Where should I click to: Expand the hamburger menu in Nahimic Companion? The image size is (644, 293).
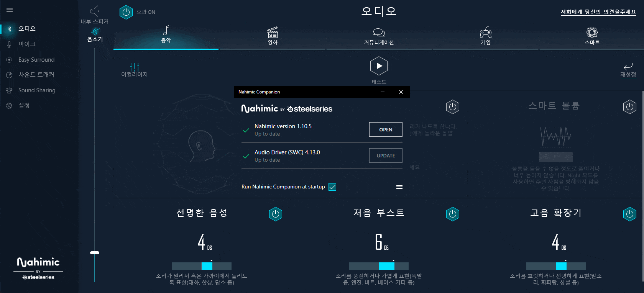pos(399,187)
